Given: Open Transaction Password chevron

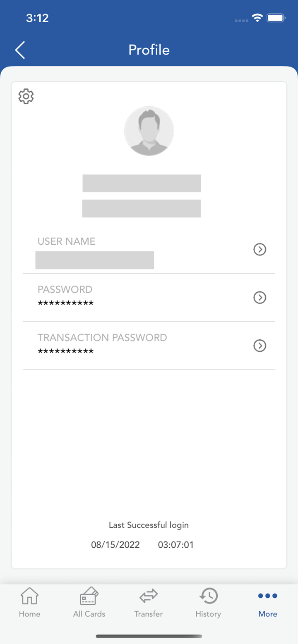Looking at the screenshot, I should click(260, 346).
